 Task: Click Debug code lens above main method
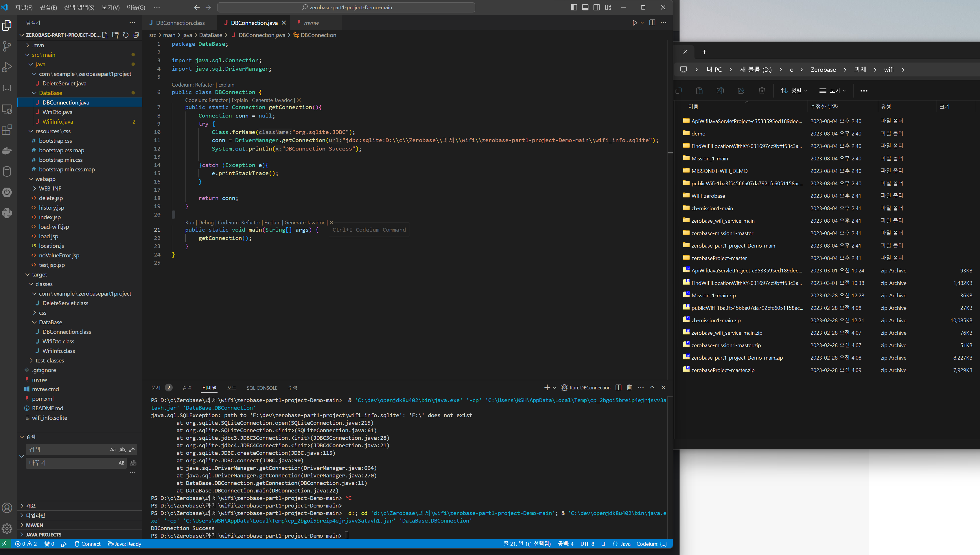click(x=206, y=223)
